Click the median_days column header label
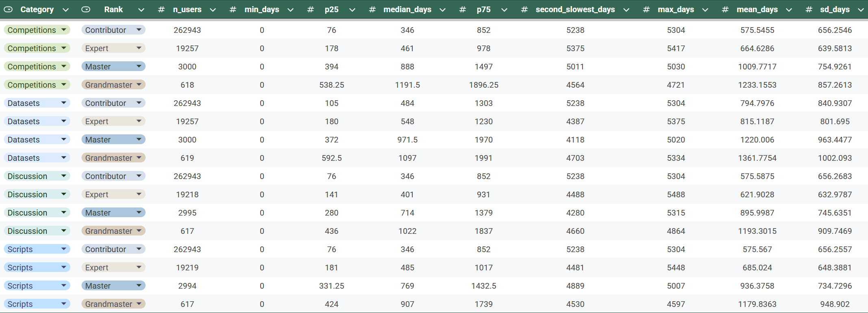The width and height of the screenshot is (868, 313). click(x=407, y=9)
